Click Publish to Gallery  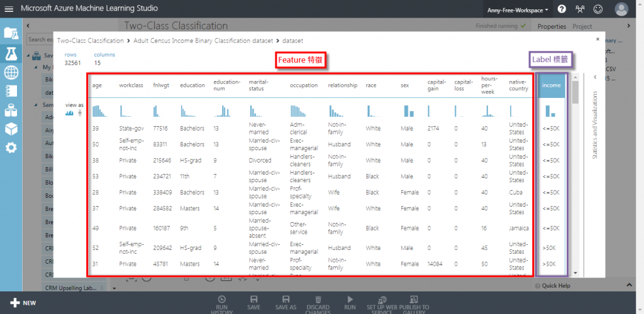click(x=414, y=305)
